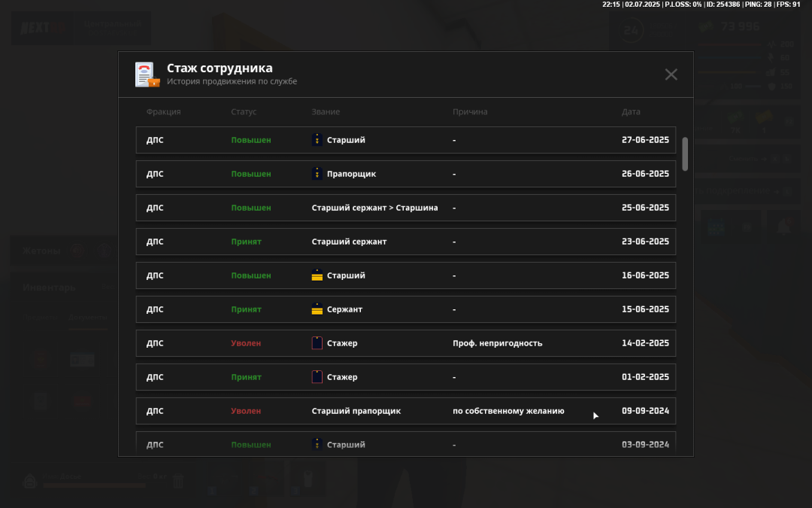The width and height of the screenshot is (812, 508).
Task: Select the date 01-02-2025
Action: coord(645,377)
